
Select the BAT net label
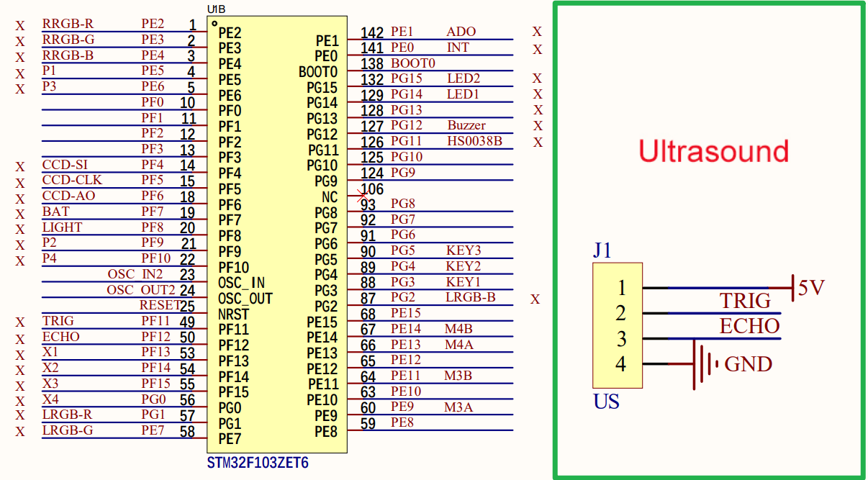click(x=56, y=212)
